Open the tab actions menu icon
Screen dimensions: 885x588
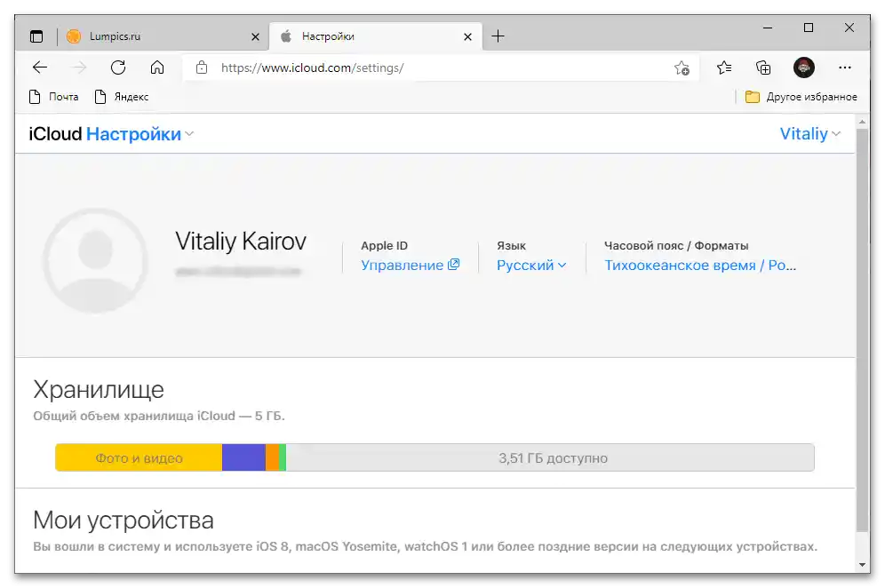(36, 36)
